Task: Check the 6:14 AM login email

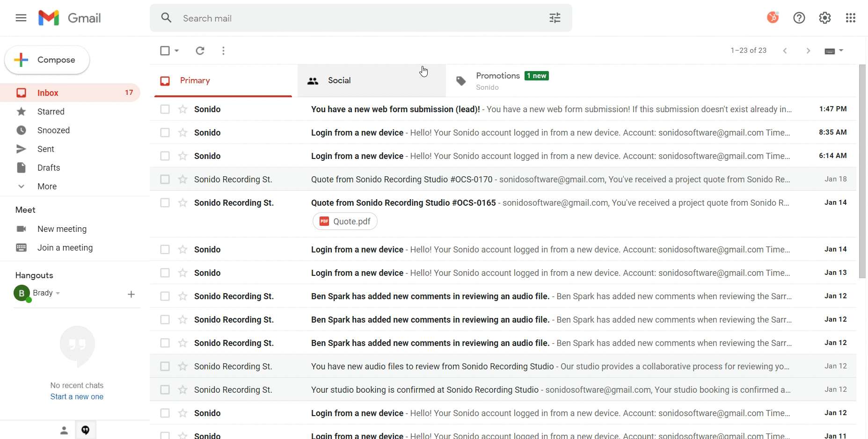Action: (x=165, y=156)
